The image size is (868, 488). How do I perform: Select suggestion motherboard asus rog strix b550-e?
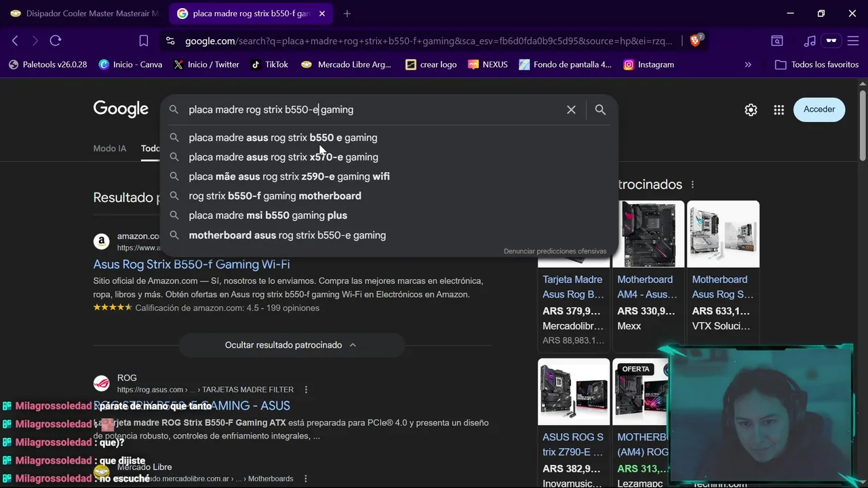click(388, 235)
